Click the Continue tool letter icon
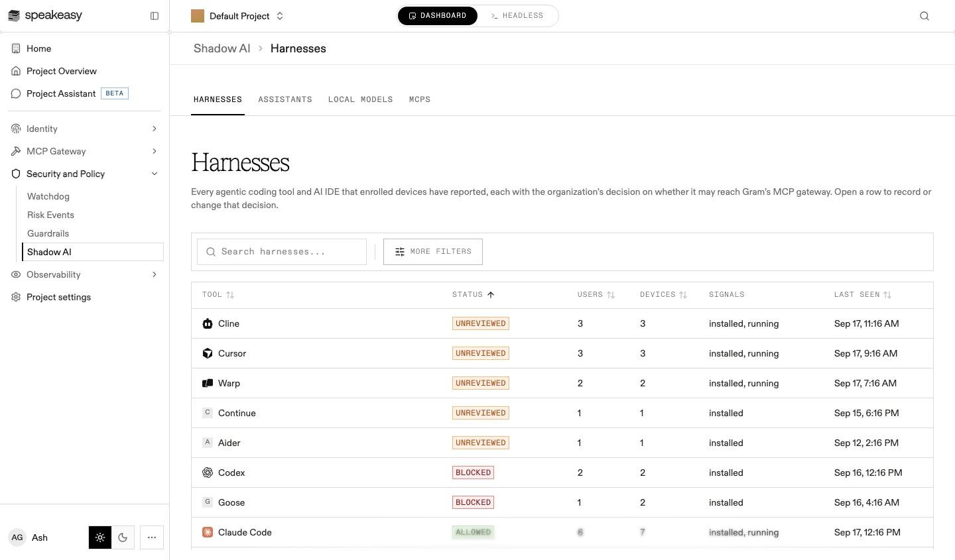The height and width of the screenshot is (560, 955). tap(208, 412)
